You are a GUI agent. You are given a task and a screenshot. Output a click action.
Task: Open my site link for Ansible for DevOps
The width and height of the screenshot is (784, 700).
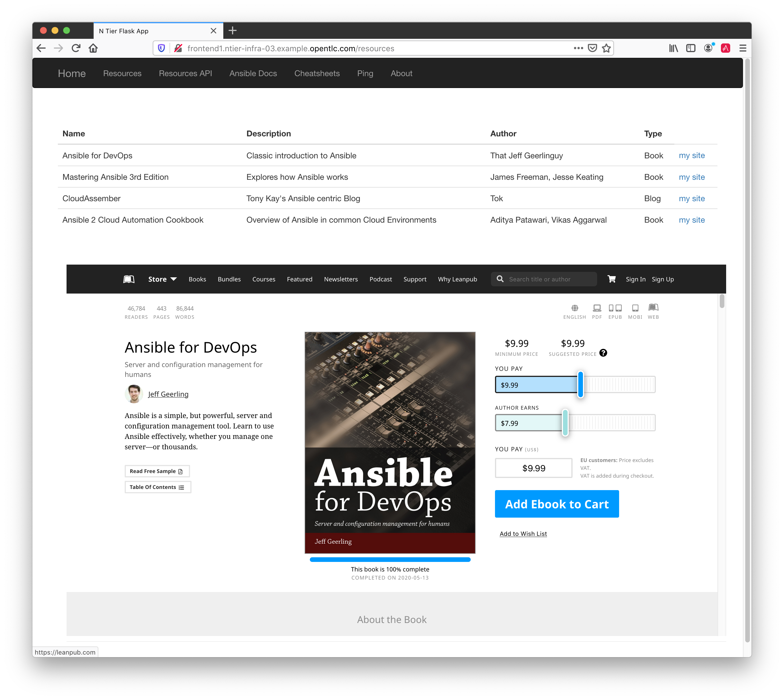(x=691, y=155)
